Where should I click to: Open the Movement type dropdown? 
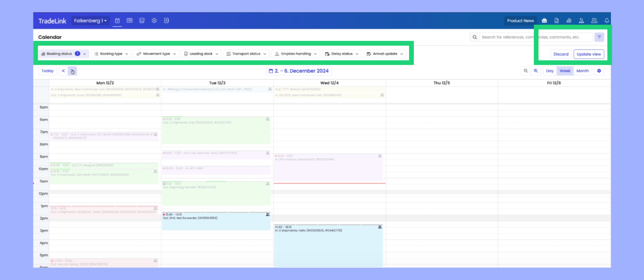156,54
